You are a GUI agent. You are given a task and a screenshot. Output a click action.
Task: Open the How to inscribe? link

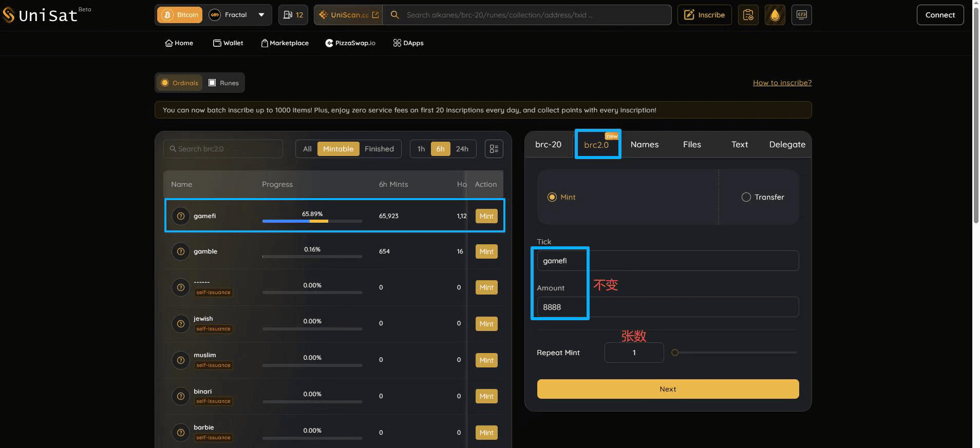(782, 83)
